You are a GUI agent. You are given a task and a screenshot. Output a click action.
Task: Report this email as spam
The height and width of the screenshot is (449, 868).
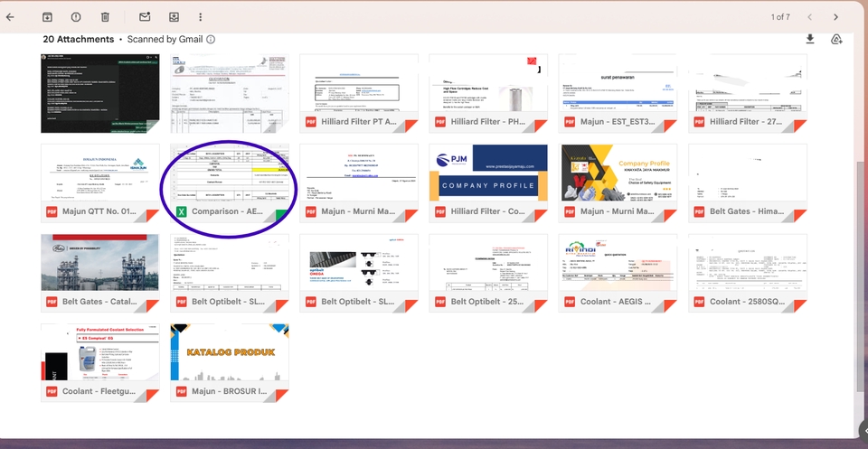(76, 17)
